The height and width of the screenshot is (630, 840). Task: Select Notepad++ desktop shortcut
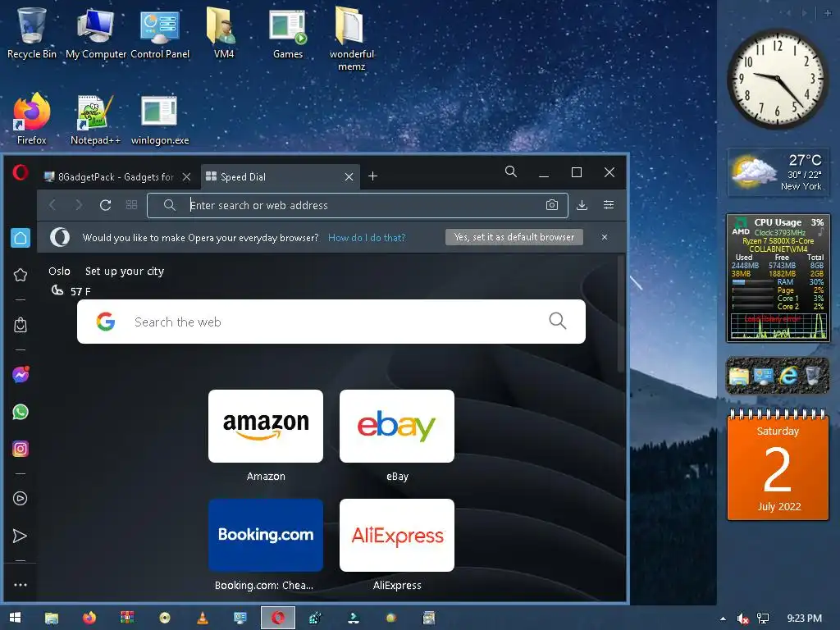tap(95, 119)
